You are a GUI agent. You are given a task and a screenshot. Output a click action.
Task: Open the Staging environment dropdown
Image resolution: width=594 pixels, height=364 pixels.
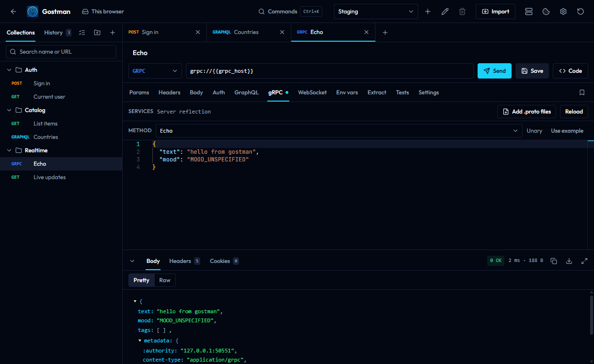click(x=376, y=11)
